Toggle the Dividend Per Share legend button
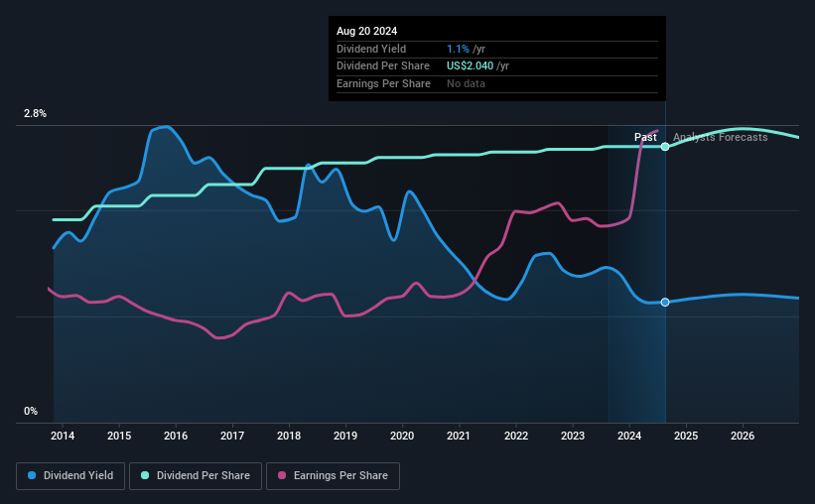815x504 pixels. 196,476
